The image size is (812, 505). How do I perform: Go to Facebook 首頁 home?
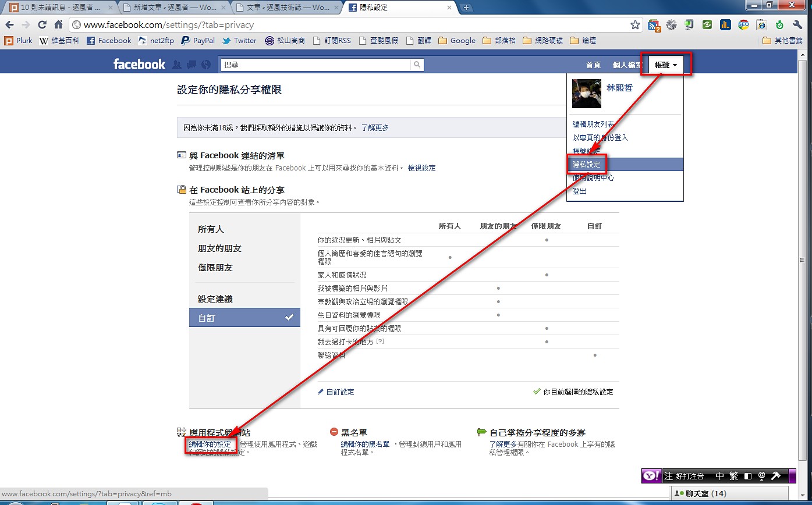click(593, 65)
